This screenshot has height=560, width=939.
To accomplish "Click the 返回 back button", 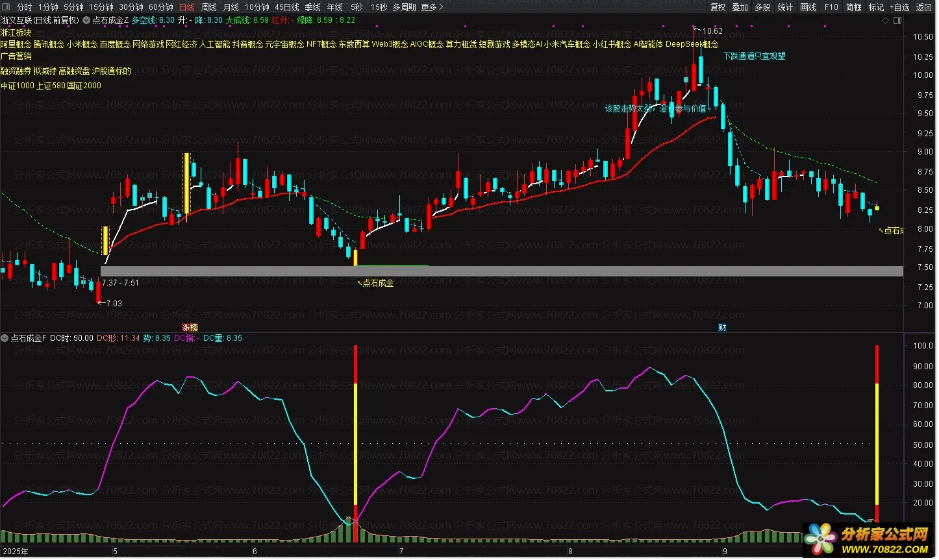I will 924,7.
